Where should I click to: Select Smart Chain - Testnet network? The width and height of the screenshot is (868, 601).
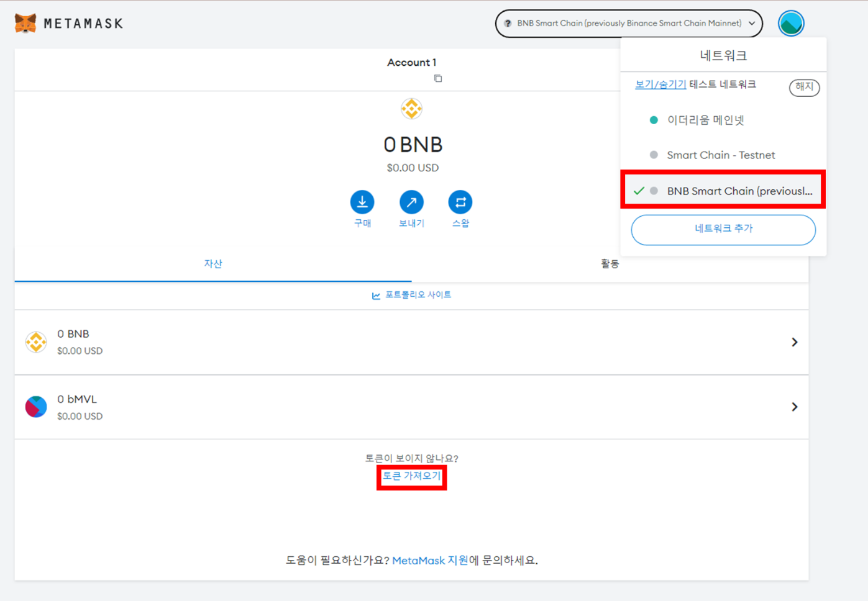[721, 155]
